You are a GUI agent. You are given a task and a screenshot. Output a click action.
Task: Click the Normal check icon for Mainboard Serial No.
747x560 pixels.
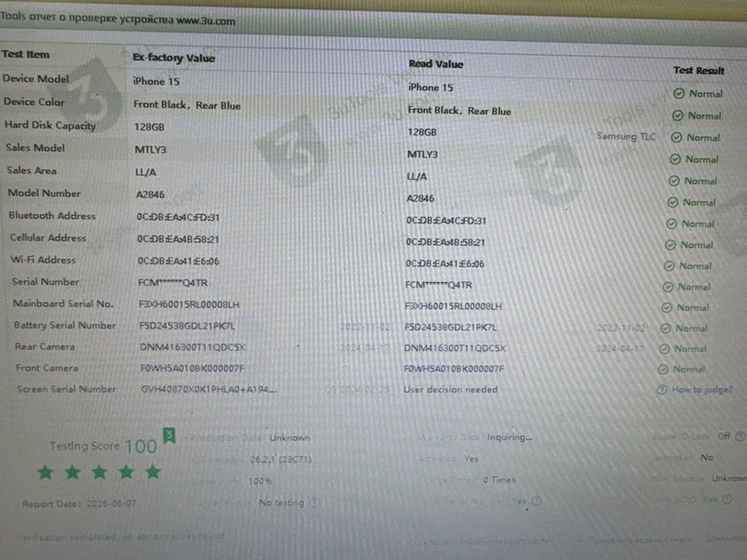click(x=666, y=307)
